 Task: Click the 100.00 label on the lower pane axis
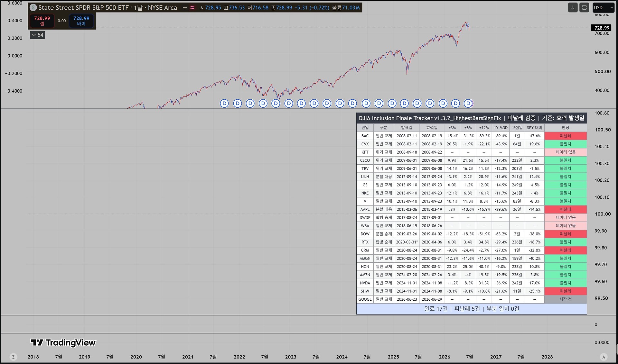click(603, 214)
